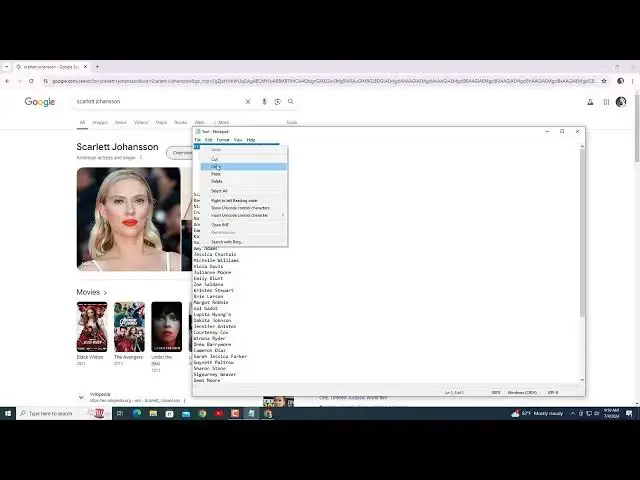640x480 pixels.
Task: Click the Notepad scrollbar down arrow
Action: pyautogui.click(x=582, y=380)
